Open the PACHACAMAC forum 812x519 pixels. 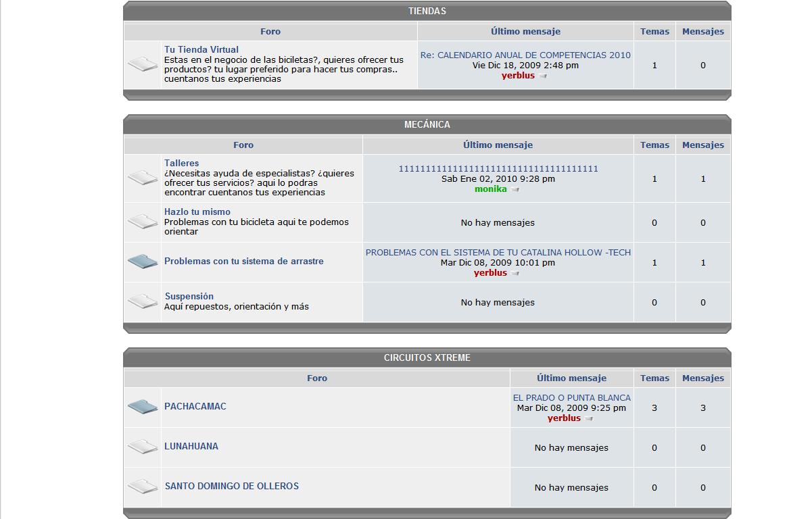(195, 406)
